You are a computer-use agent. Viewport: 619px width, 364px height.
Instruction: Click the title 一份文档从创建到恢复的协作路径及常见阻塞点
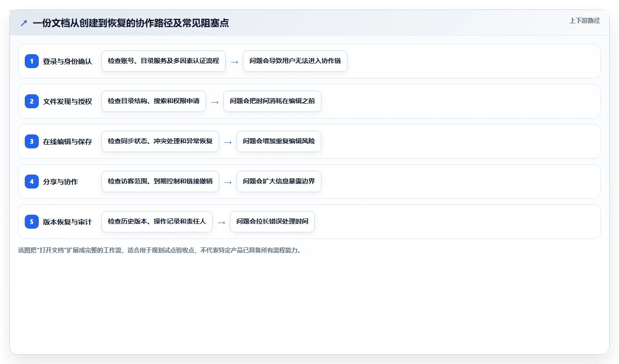(131, 23)
